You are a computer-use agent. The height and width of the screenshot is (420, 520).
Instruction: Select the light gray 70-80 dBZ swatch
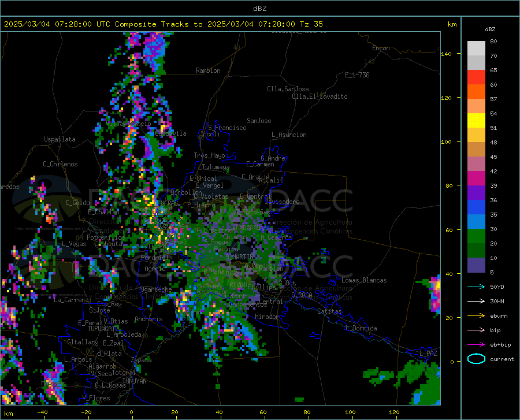tap(476, 49)
